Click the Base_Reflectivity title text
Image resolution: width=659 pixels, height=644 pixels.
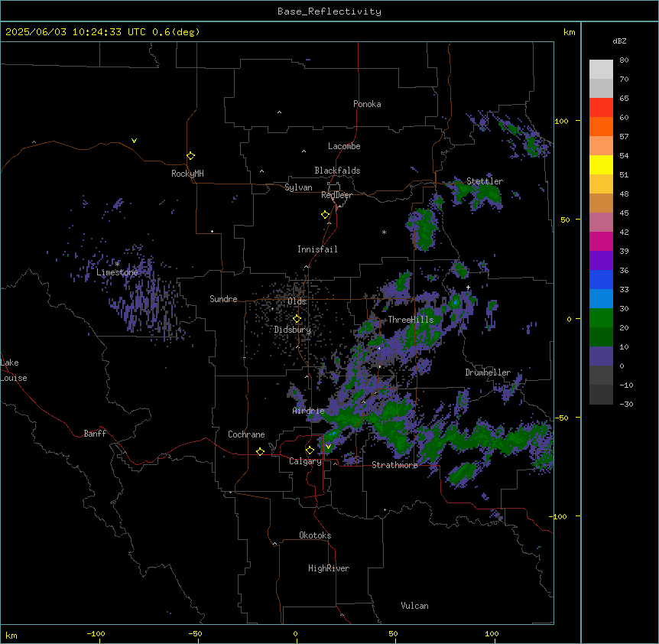click(x=329, y=11)
